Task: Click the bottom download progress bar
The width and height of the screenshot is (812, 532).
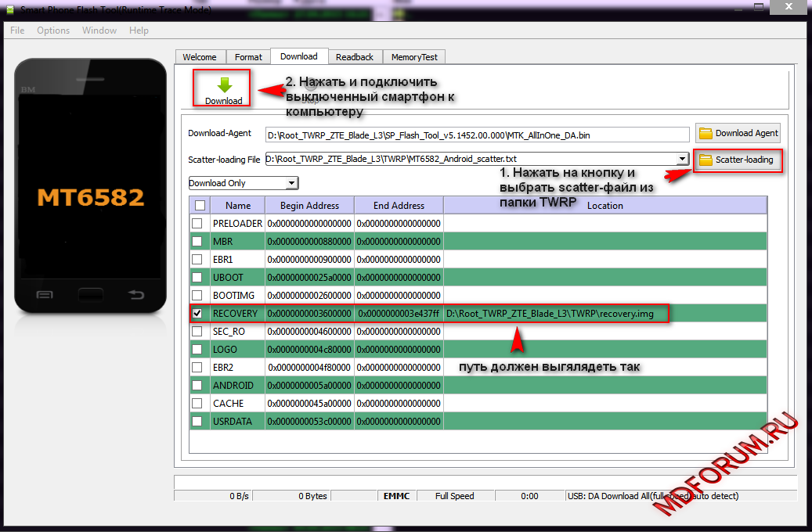Action: (x=484, y=482)
